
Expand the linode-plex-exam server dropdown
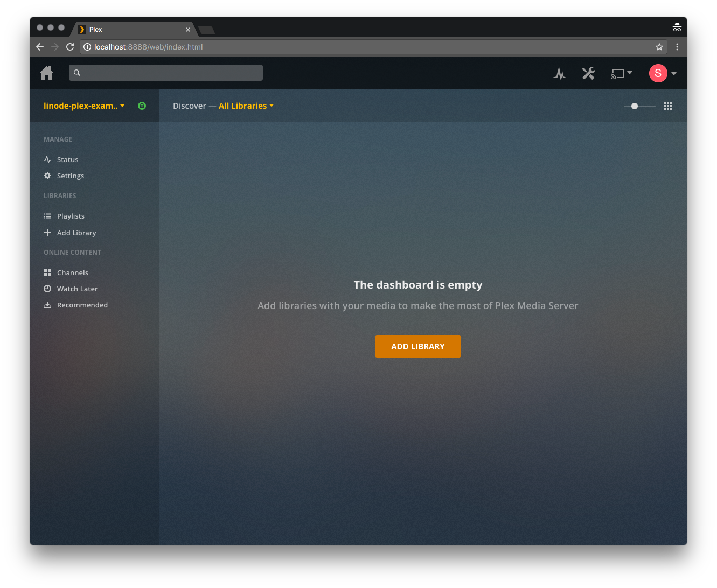coord(84,106)
